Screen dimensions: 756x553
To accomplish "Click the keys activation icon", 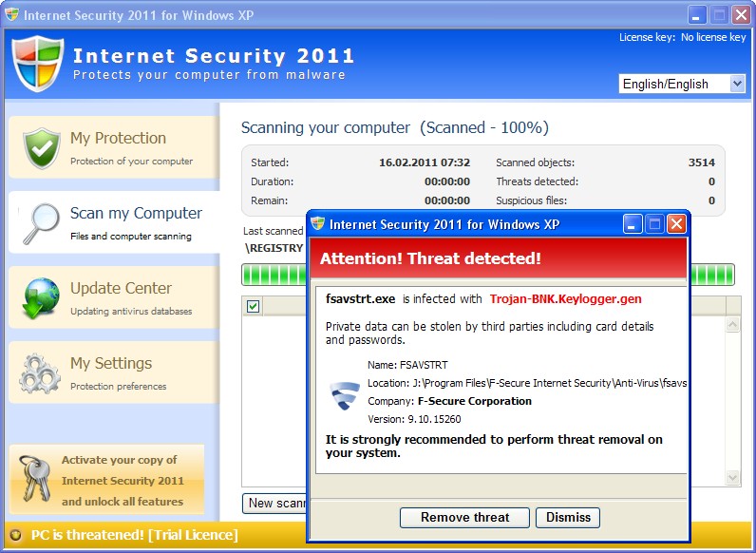I will coord(35,478).
